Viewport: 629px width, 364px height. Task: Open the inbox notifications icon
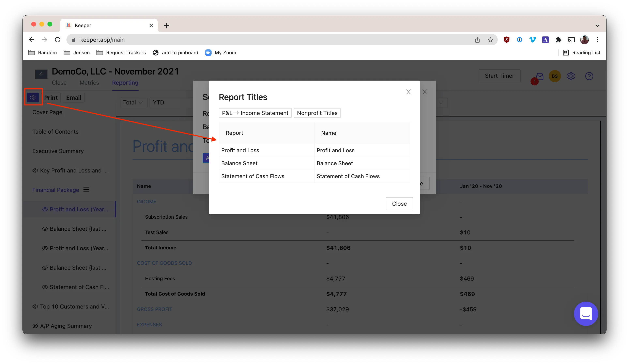tap(539, 76)
